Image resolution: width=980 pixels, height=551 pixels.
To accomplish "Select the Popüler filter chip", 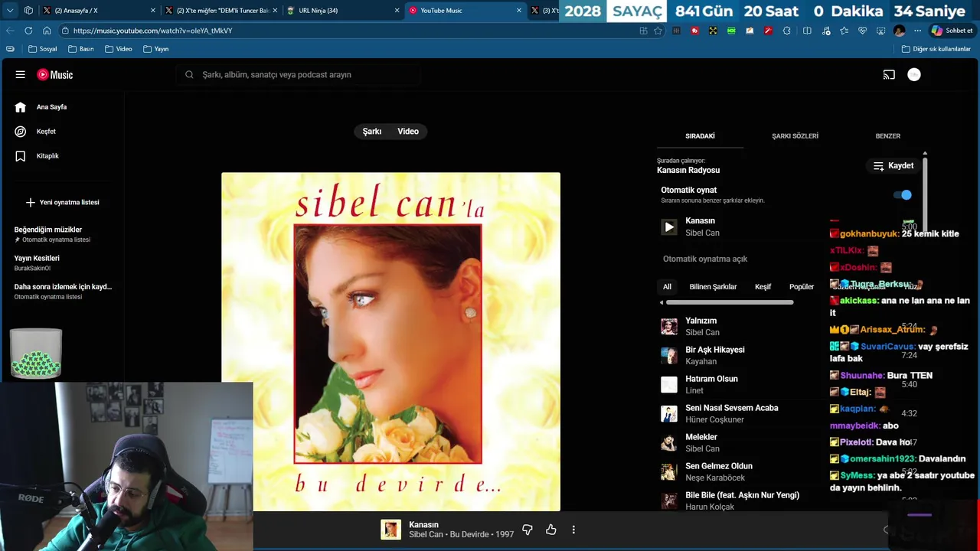I will click(802, 287).
